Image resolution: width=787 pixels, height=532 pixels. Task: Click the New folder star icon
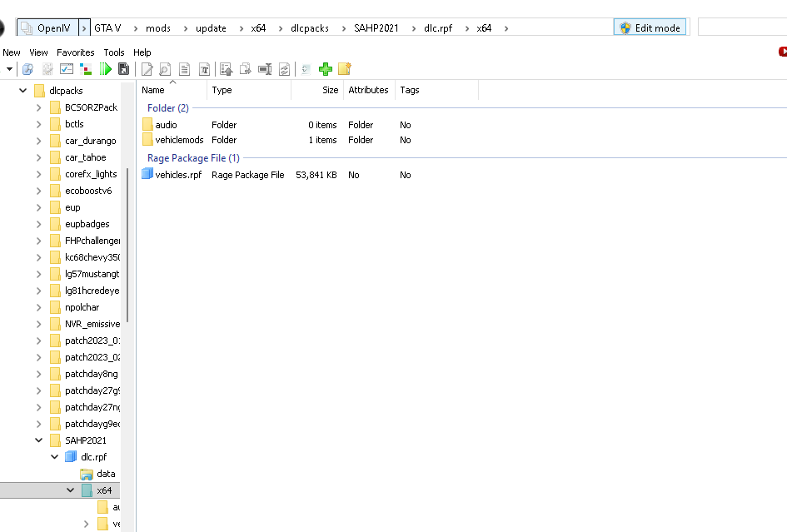pos(345,69)
